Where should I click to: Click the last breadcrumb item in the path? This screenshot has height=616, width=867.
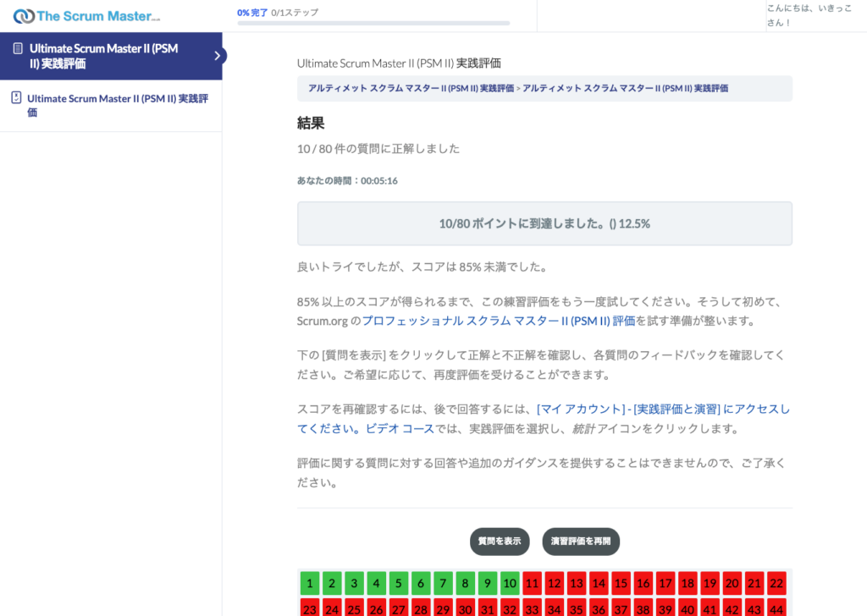coord(625,88)
